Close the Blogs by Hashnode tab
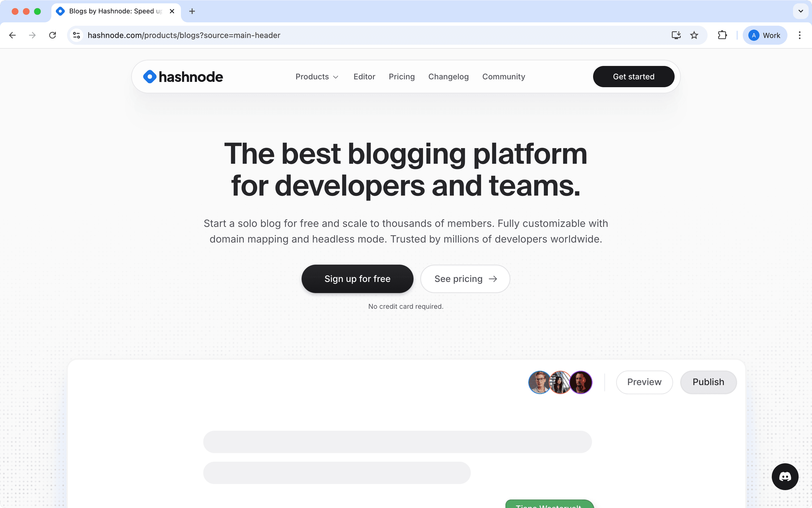Viewport: 812px width, 508px height. pos(172,11)
